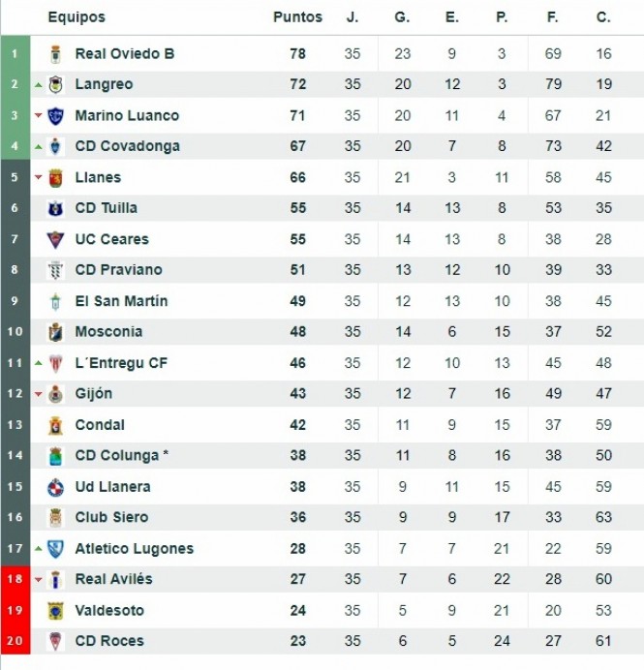Open the Atletico Lugones team link
Viewport: 644px width, 670px height.
134,549
